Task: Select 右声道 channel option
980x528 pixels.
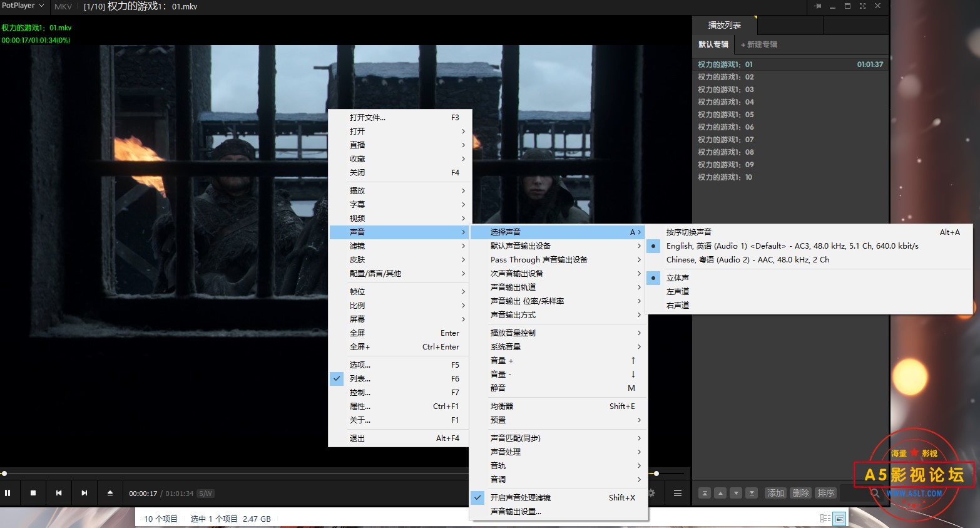Action: (x=810, y=306)
